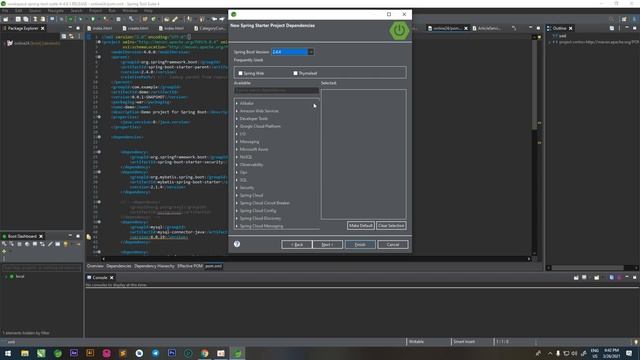Open the Navigate menu
Image resolution: width=640 pixels, height=360 pixels.
tap(56, 11)
